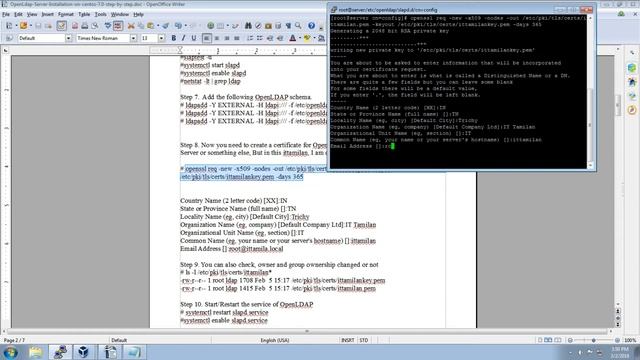Open the Help menu
This screenshot has height=360, width=640.
138,14
